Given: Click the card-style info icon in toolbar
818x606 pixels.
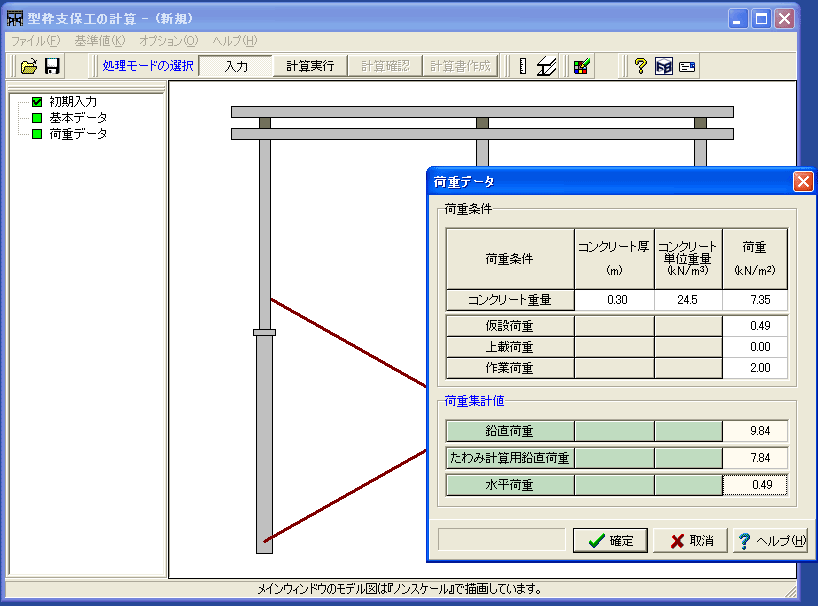Looking at the screenshot, I should pyautogui.click(x=687, y=67).
